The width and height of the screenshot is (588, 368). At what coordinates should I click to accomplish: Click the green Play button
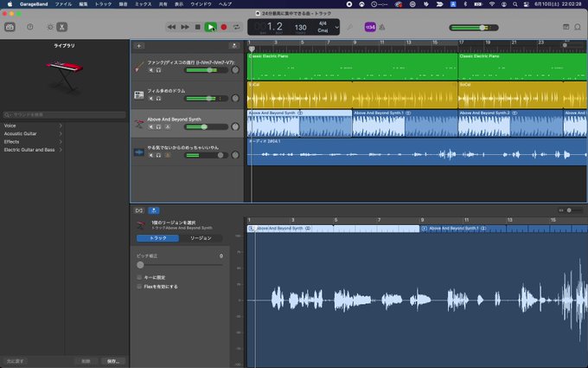click(x=211, y=27)
